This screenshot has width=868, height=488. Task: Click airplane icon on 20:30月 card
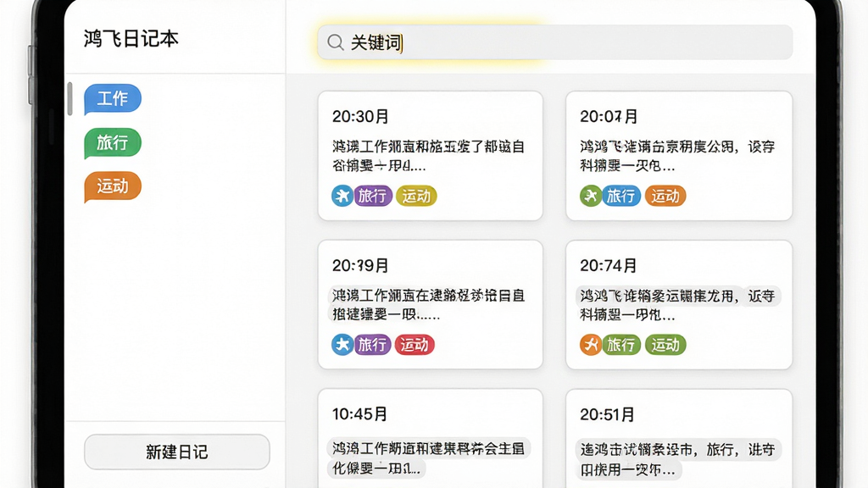(x=342, y=196)
